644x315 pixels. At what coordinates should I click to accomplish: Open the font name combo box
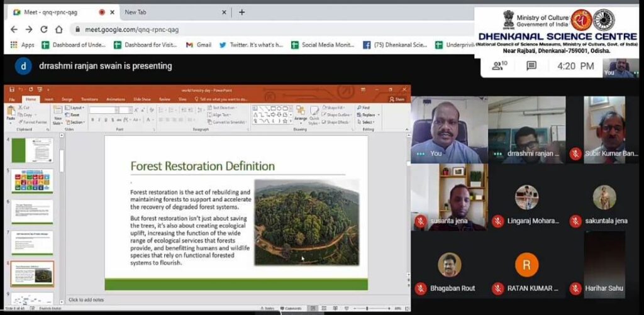pyautogui.click(x=104, y=110)
